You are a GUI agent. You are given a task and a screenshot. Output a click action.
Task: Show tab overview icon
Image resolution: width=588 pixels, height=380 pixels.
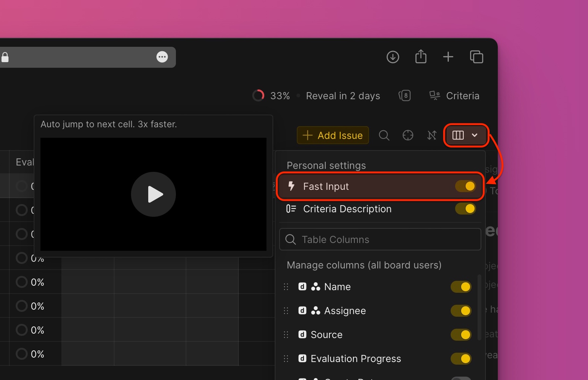click(476, 57)
